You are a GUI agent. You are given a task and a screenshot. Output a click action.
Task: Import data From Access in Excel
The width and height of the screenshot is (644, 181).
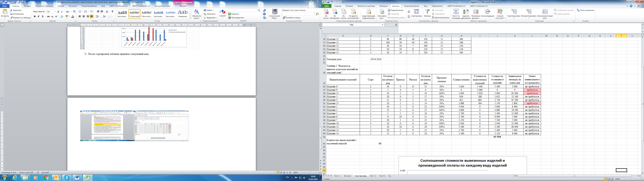click(x=326, y=14)
